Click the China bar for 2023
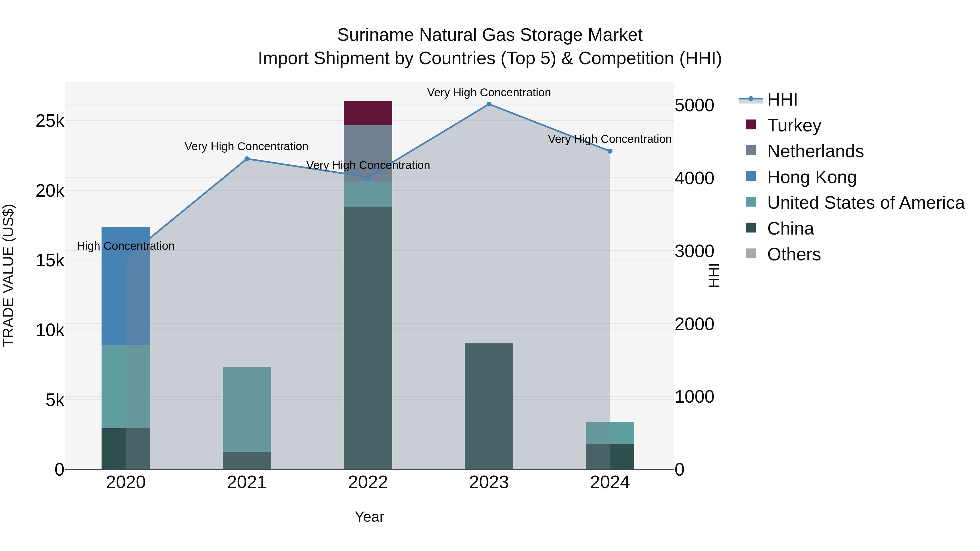980x551 pixels. tap(489, 407)
